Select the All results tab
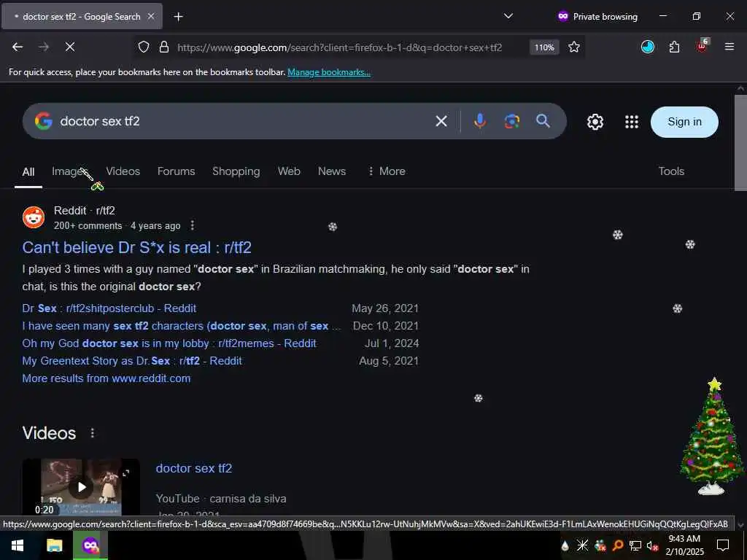 [28, 172]
